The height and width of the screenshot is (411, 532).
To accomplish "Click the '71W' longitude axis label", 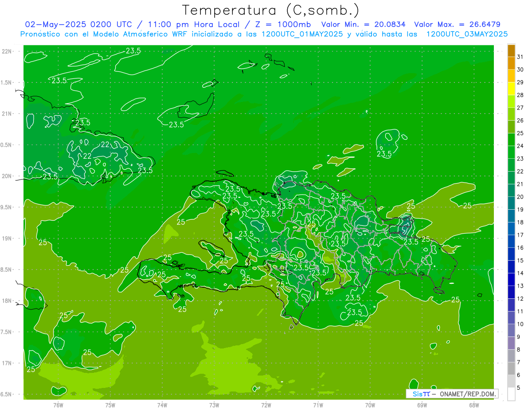I will click(x=318, y=405).
